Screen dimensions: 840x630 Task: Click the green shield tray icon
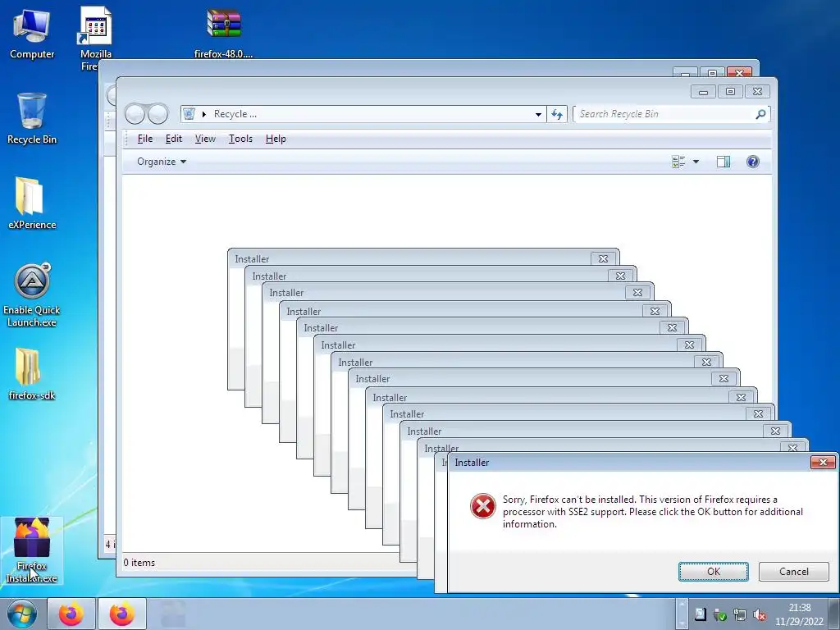pos(720,615)
